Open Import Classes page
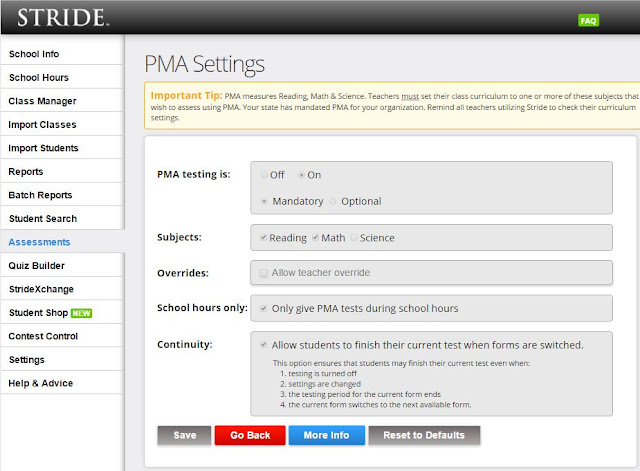The image size is (640, 471). [62, 124]
